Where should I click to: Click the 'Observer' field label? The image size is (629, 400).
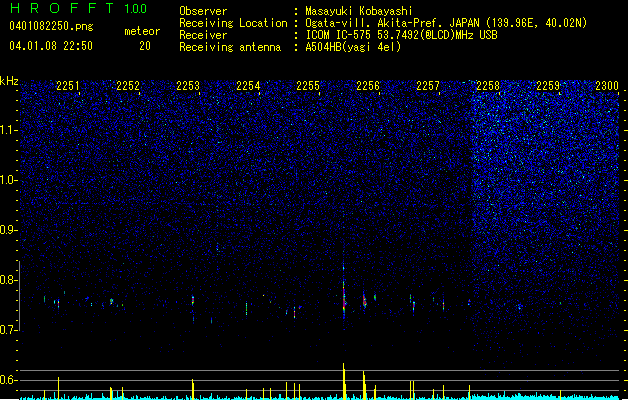(x=203, y=11)
